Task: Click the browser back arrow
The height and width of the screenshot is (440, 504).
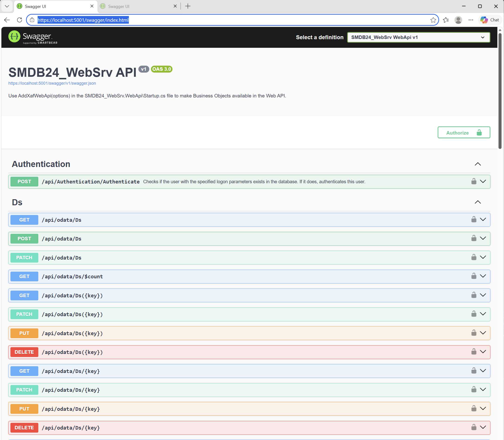Action: click(7, 20)
